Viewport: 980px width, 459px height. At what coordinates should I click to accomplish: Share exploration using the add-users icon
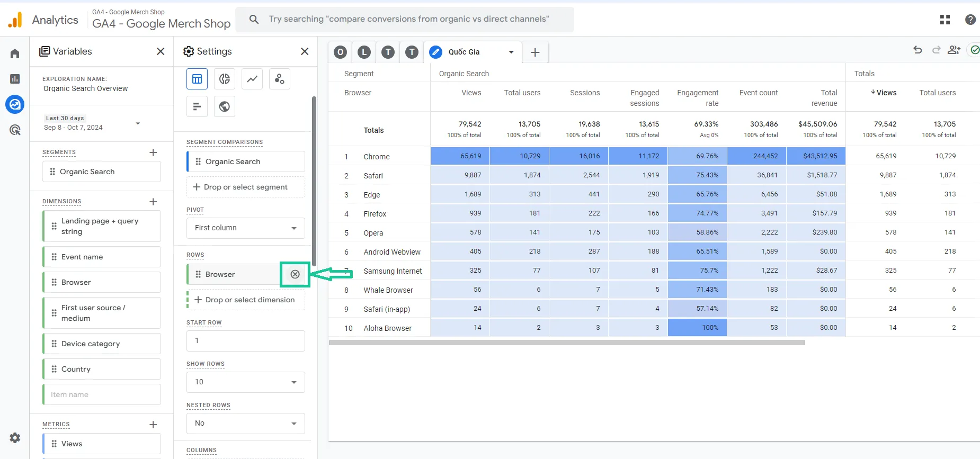tap(954, 50)
